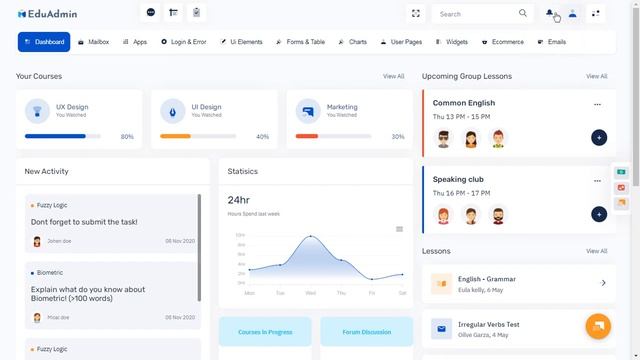Viewport: 640px width, 360px height.
Task: Open the orange chat floating button
Action: coord(598,326)
